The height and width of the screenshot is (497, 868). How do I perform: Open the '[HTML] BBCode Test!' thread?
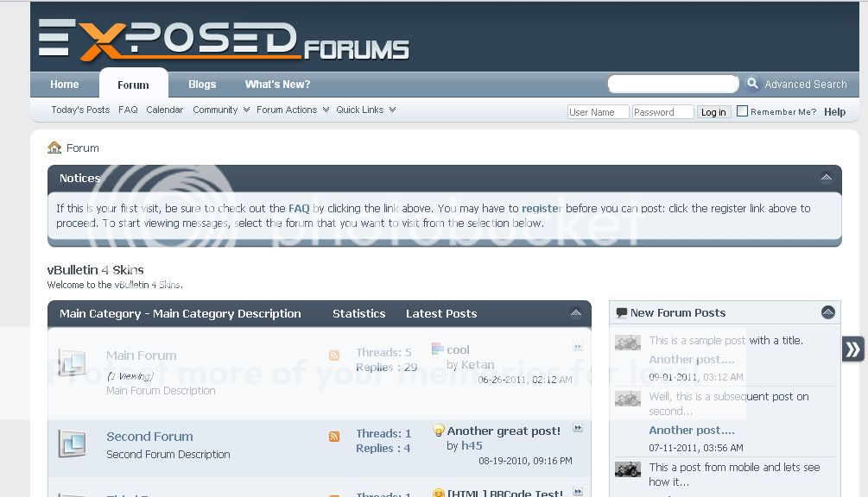[x=505, y=493]
